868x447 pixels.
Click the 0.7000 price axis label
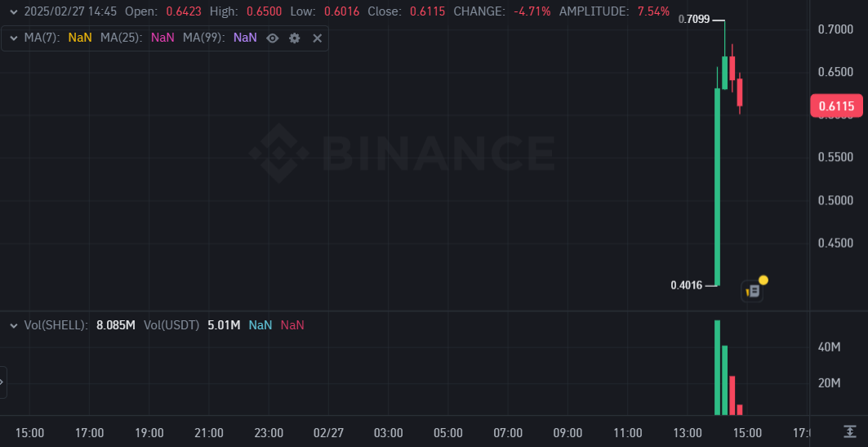tap(836, 29)
